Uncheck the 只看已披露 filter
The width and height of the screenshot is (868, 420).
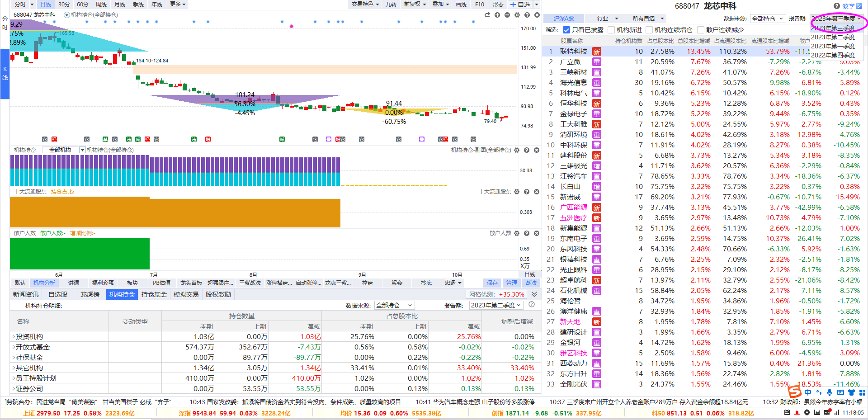(566, 30)
